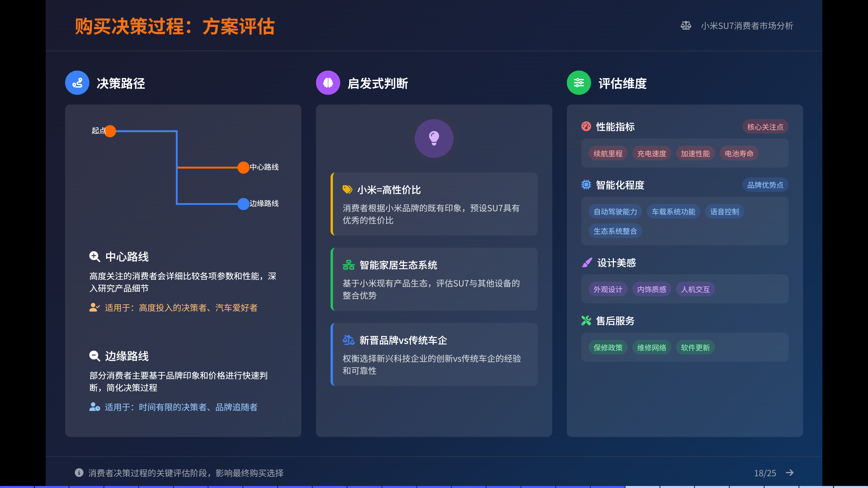Viewport: 868px width, 488px height.
Task: Click the purple brain icon beside 启发式判断
Action: pos(328,83)
